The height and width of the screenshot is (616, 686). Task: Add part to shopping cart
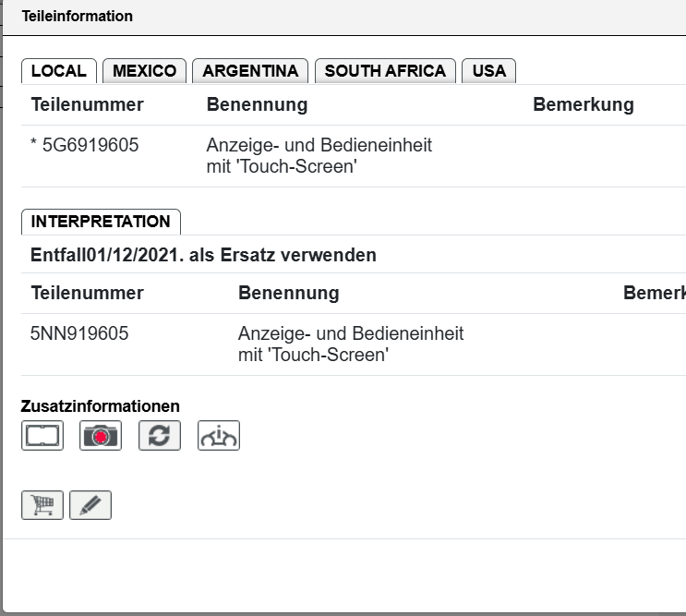point(42,505)
